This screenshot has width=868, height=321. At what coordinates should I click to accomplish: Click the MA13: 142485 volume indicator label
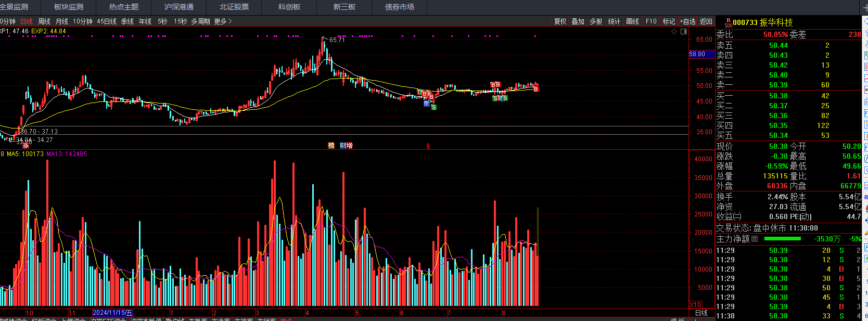click(x=67, y=154)
